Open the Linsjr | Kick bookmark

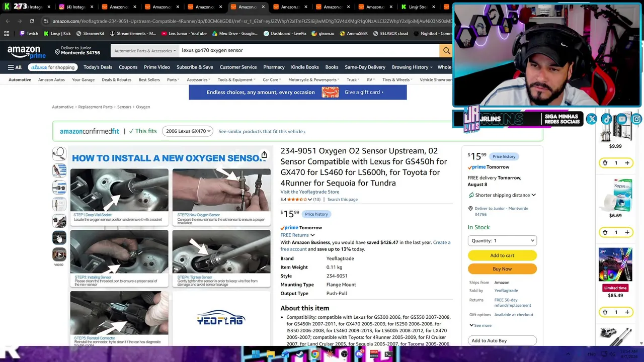pyautogui.click(x=57, y=34)
